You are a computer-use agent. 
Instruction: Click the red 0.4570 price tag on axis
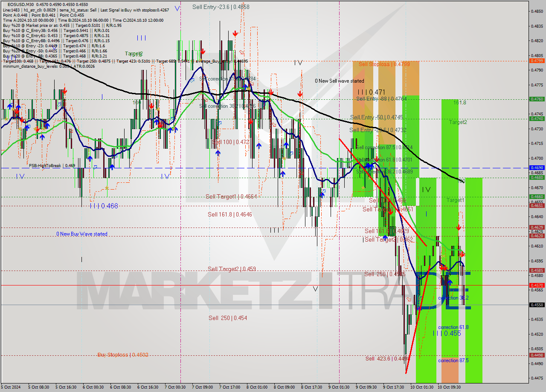click(x=537, y=285)
